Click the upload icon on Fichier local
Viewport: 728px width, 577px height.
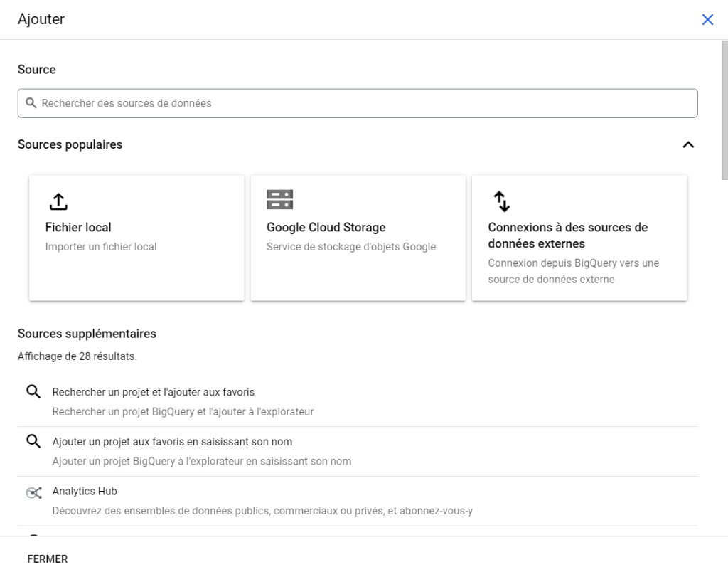click(58, 201)
